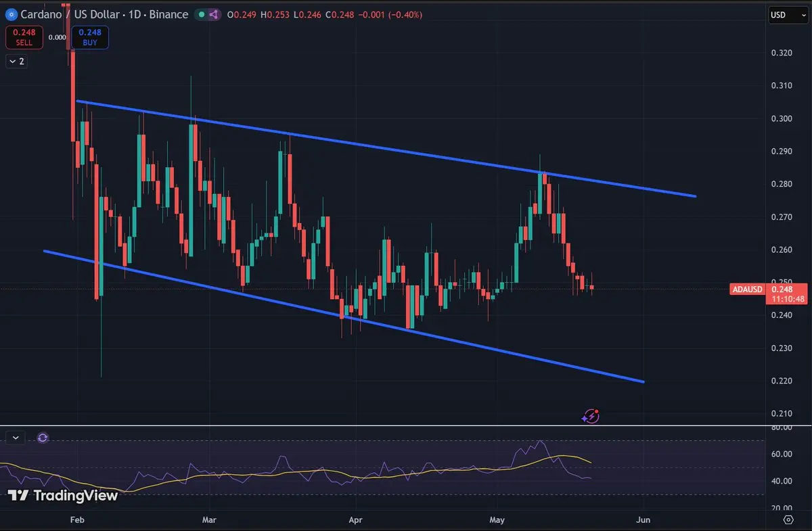
Task: Click 0.280 on the price axis
Action: pyautogui.click(x=782, y=185)
